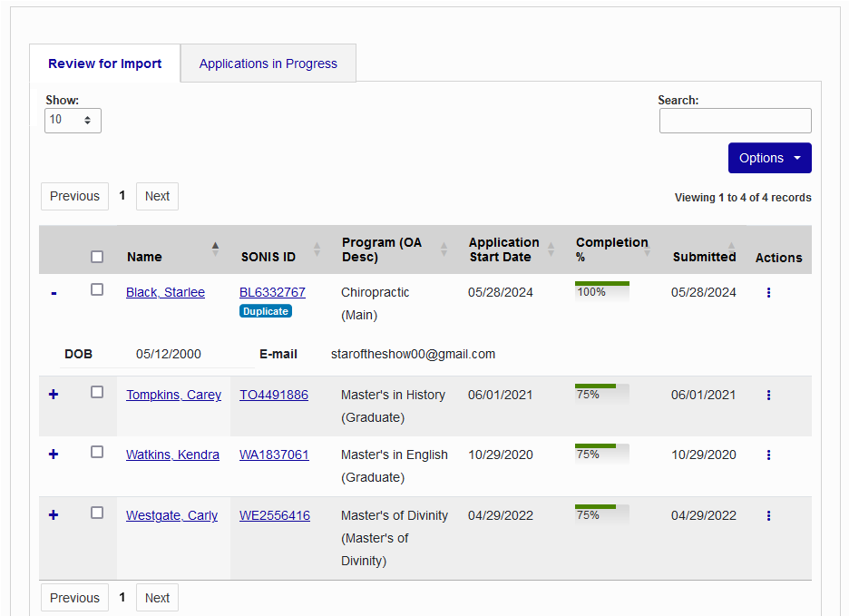The image size is (849, 616).
Task: Select the Review for Import tab
Action: 104,64
